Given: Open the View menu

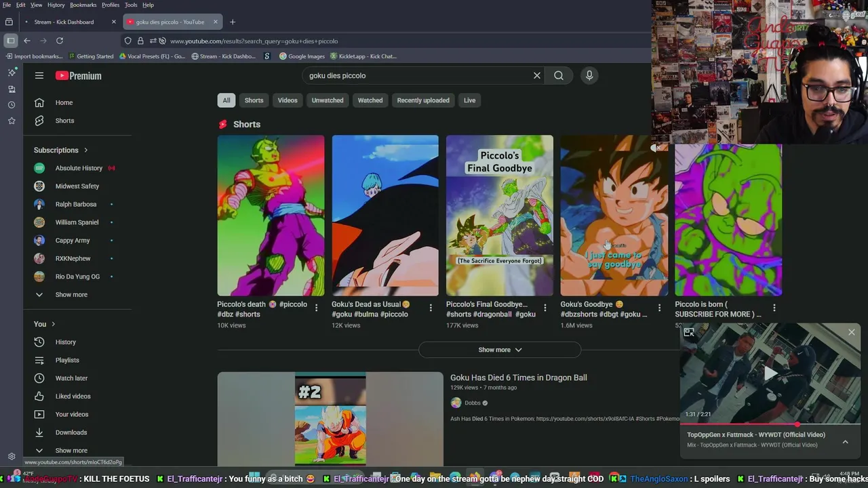Looking at the screenshot, I should coord(37,5).
